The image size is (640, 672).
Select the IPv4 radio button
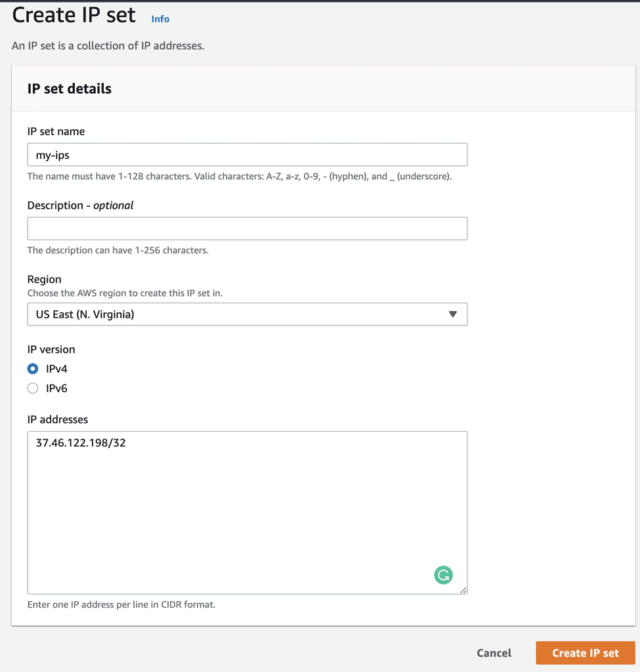click(33, 369)
